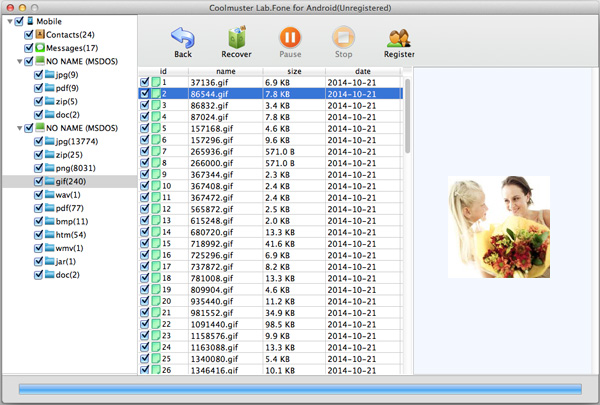Select file 680720.gif in the list
The width and height of the screenshot is (600, 405).
[271, 232]
